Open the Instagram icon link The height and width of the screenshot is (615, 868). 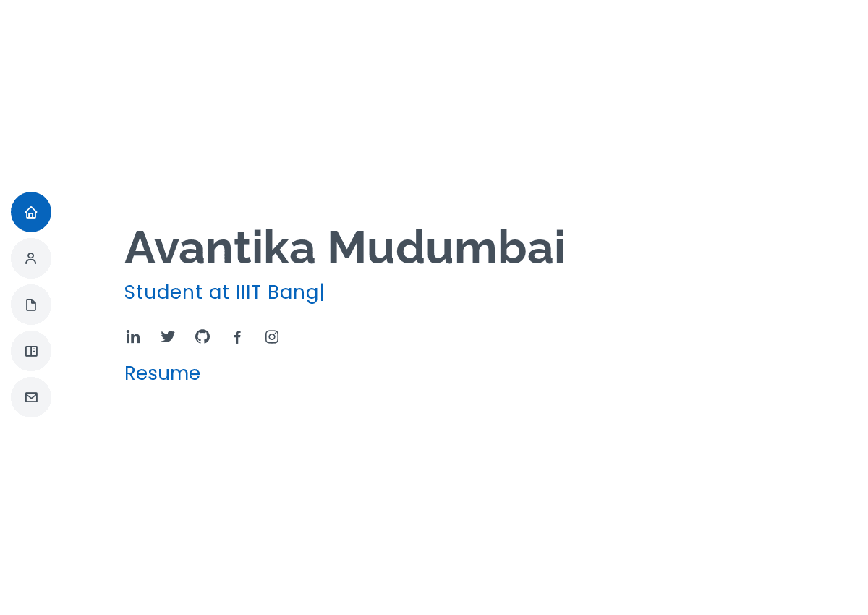(272, 336)
